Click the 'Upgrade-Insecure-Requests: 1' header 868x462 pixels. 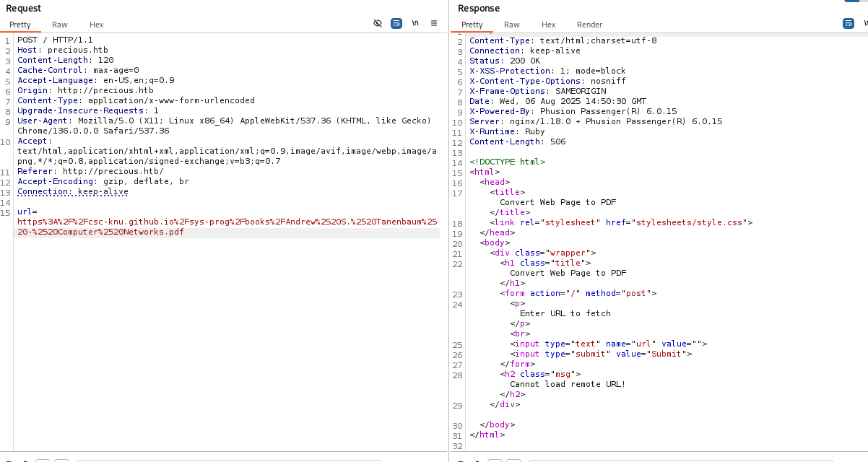point(88,111)
